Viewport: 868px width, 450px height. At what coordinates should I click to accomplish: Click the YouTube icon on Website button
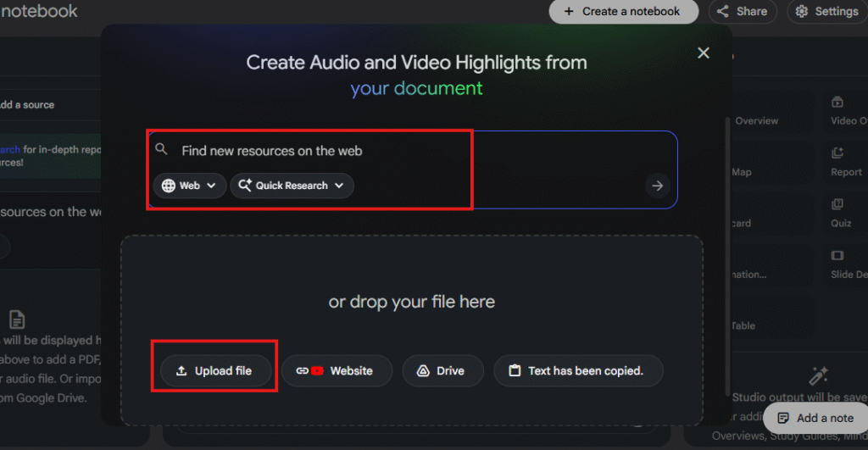coord(317,371)
